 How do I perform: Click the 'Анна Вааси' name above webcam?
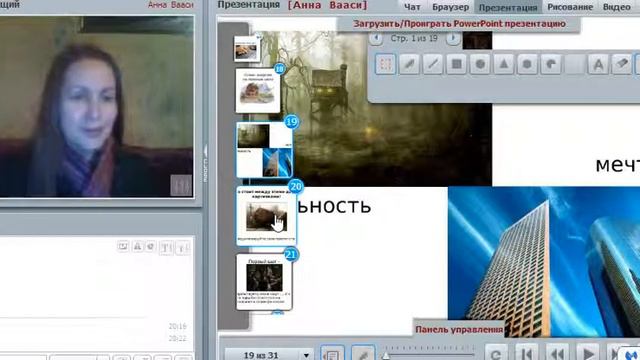[x=170, y=5]
